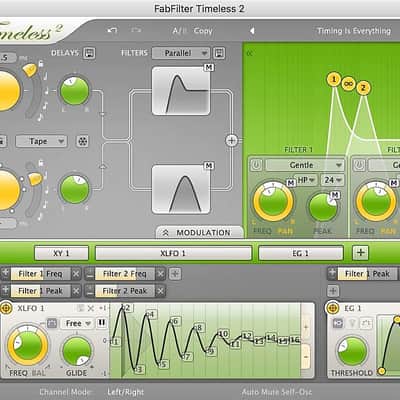The height and width of the screenshot is (400, 400).
Task: Click the M badge on the top filter thumbnail
Action: 209,67
